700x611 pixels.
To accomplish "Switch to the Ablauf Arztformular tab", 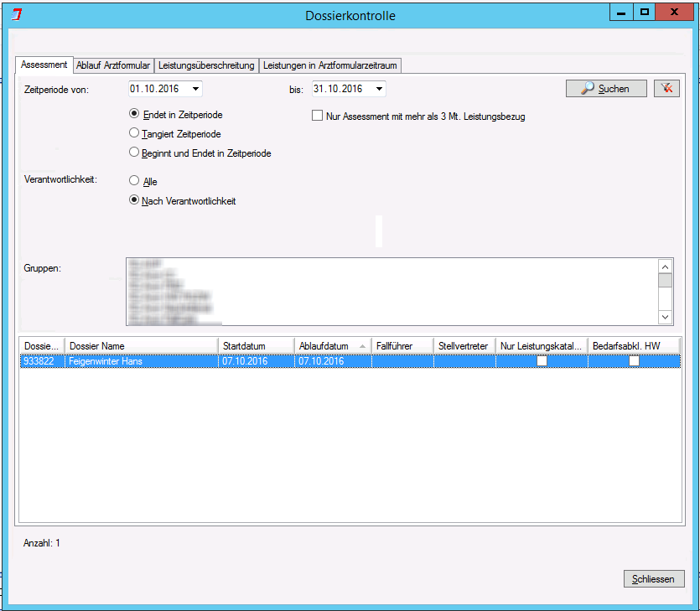I will pos(113,65).
